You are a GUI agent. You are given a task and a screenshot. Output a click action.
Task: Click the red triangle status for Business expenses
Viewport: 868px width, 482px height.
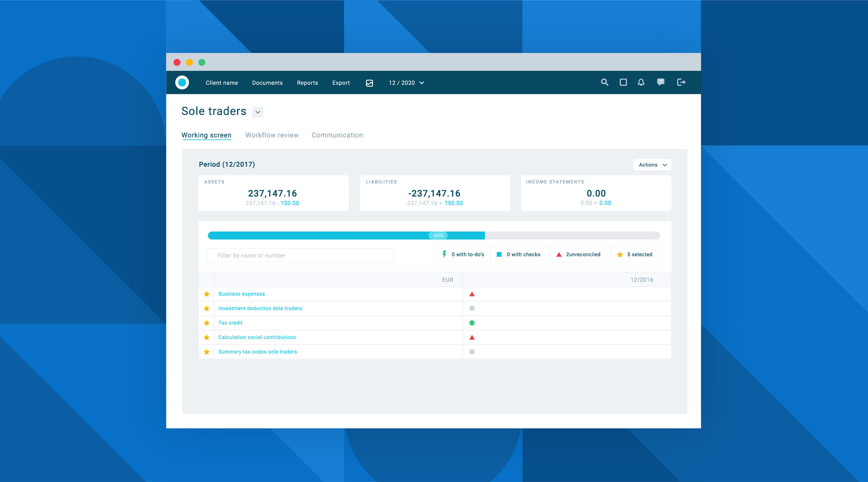click(472, 294)
